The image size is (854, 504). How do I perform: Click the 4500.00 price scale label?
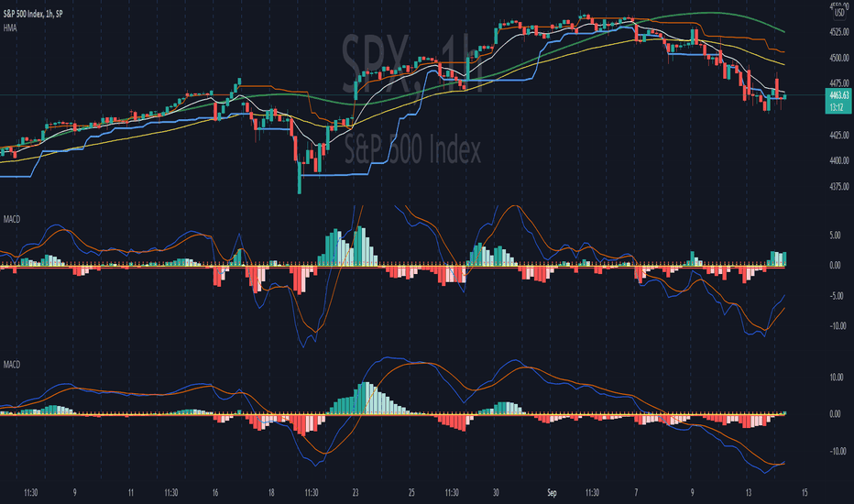coord(838,58)
